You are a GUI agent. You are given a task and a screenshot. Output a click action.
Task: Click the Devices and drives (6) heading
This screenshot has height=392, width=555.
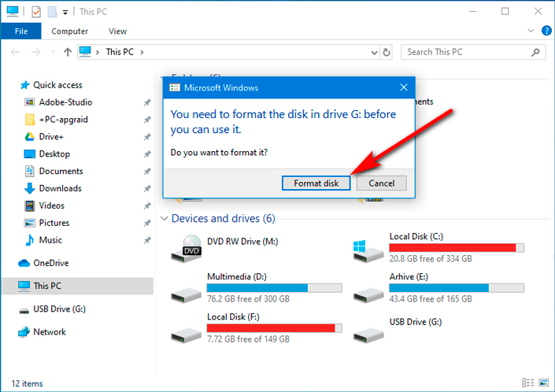[223, 218]
